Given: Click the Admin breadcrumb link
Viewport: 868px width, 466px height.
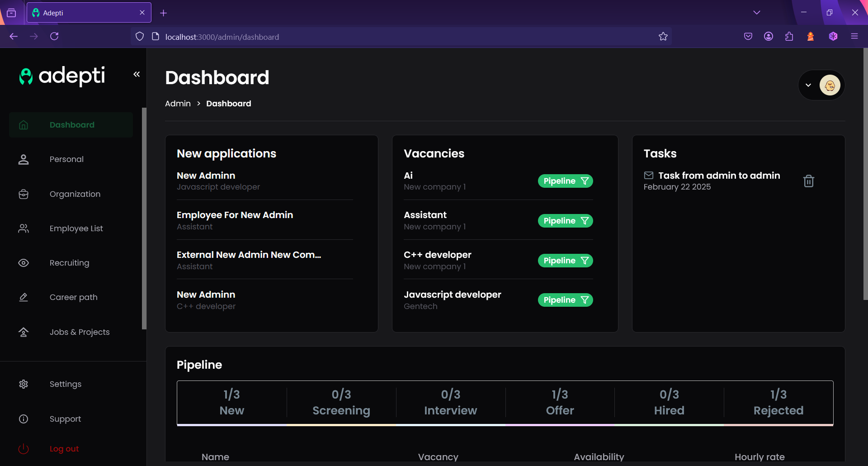Looking at the screenshot, I should (x=178, y=104).
